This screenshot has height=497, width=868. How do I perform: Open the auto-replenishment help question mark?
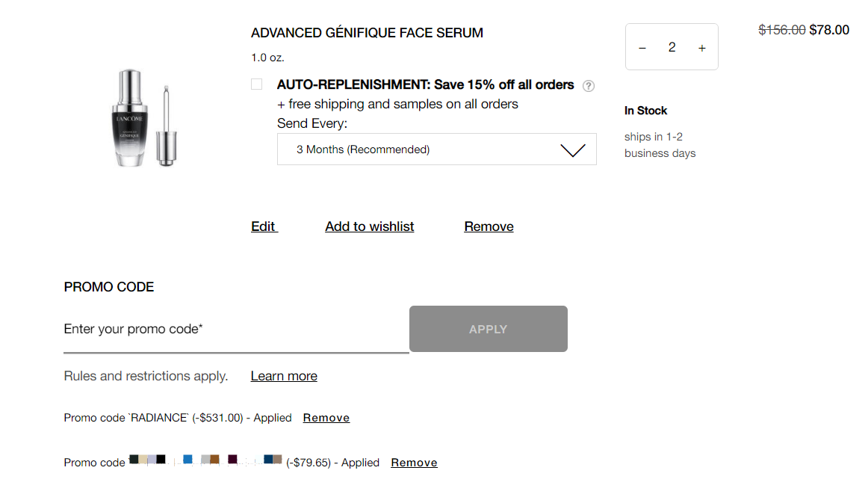pos(589,86)
